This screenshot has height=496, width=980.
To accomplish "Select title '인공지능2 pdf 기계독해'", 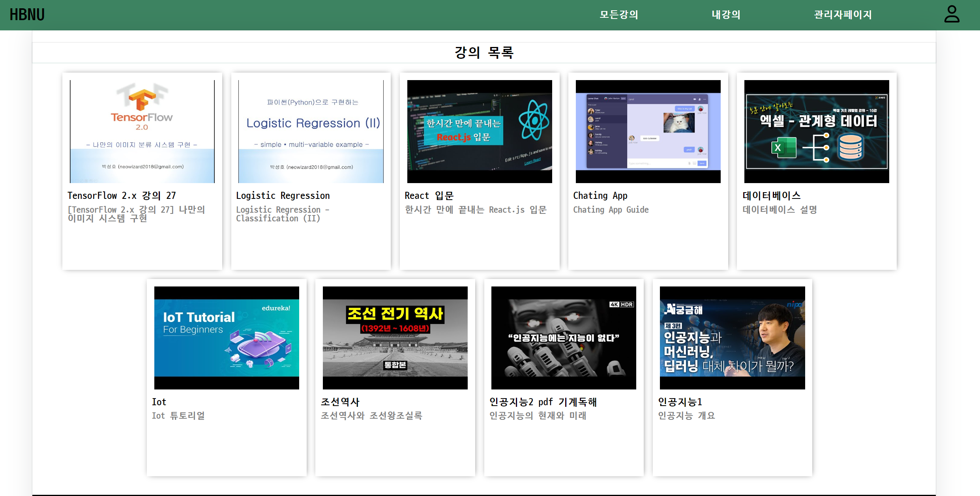I will (543, 402).
